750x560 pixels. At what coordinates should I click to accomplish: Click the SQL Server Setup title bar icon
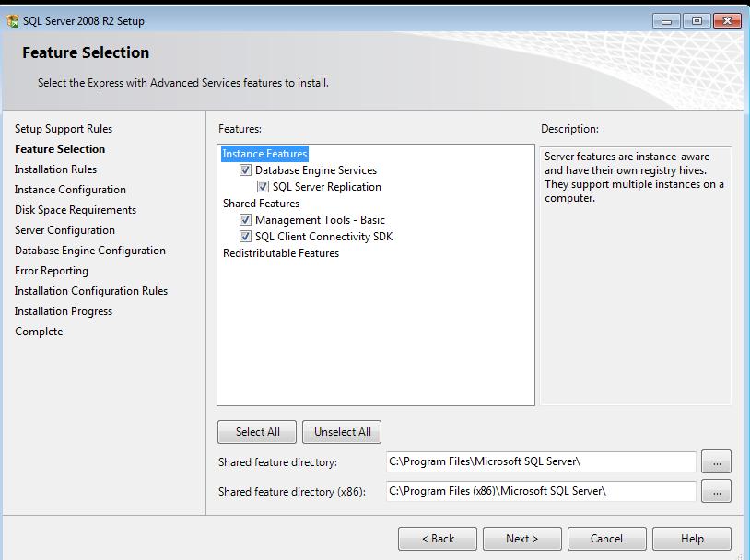13,21
